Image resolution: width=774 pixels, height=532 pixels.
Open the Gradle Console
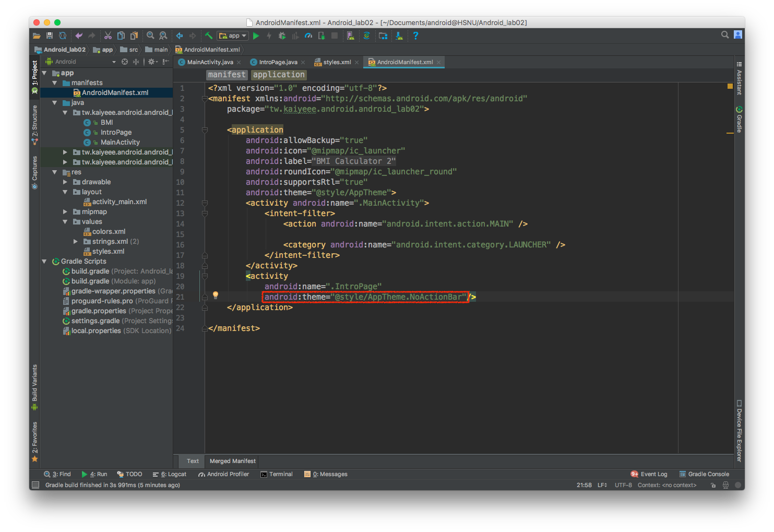click(704, 474)
